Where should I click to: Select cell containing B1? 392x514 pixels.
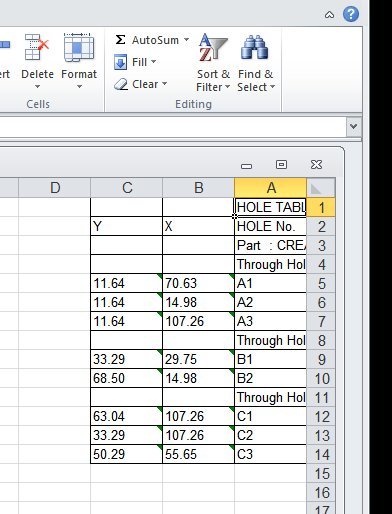[x=270, y=359]
